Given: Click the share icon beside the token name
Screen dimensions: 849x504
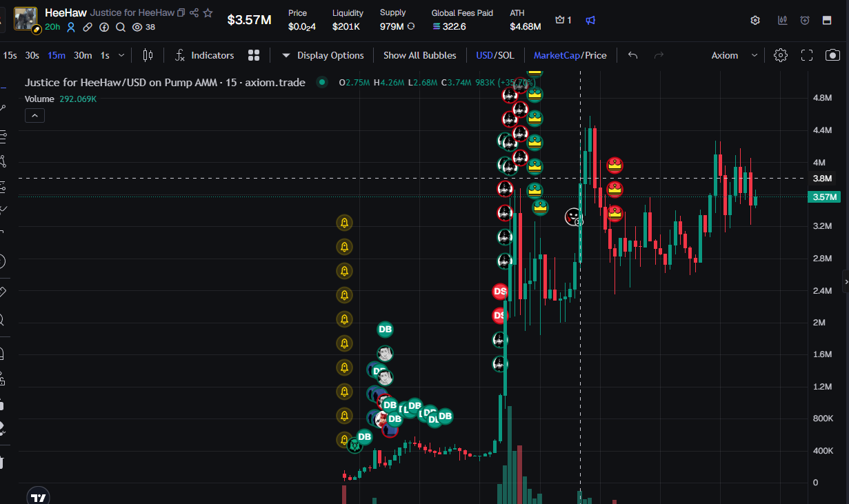Looking at the screenshot, I should (x=194, y=12).
